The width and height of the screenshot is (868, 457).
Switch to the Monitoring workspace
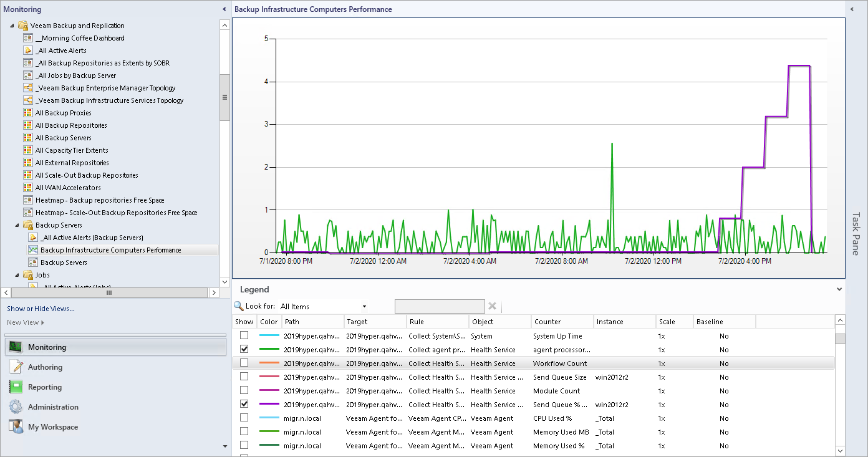point(115,347)
